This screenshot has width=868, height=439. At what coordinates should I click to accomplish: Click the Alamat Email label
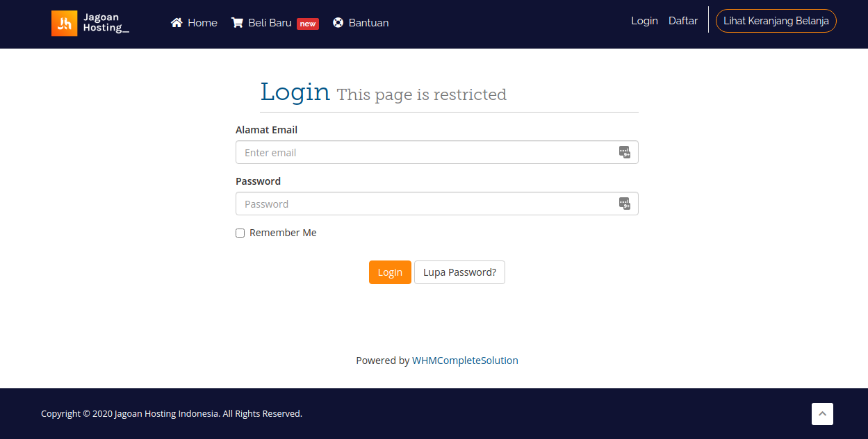(266, 130)
